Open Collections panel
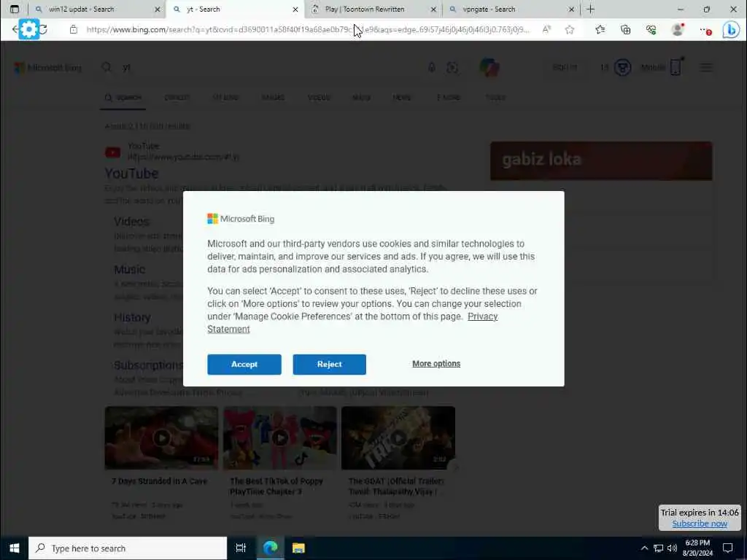Screen dimensions: 747x560 625,29
